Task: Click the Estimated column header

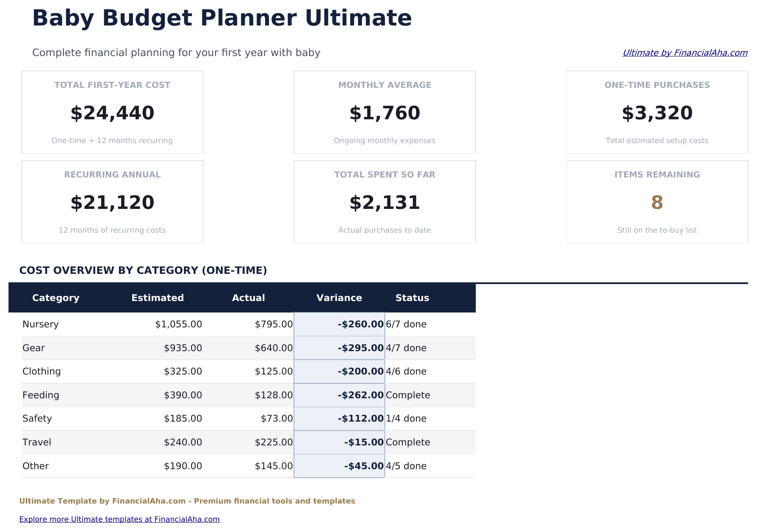Action: (x=158, y=298)
